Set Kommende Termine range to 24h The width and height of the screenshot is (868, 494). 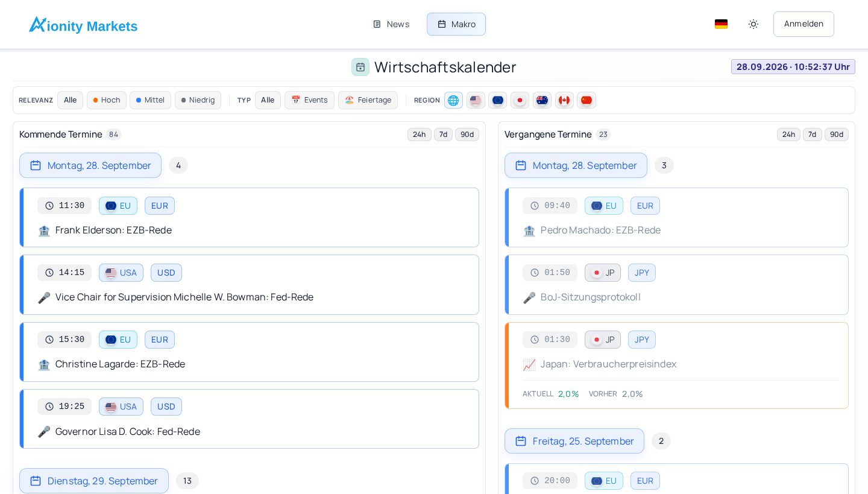[x=420, y=135]
